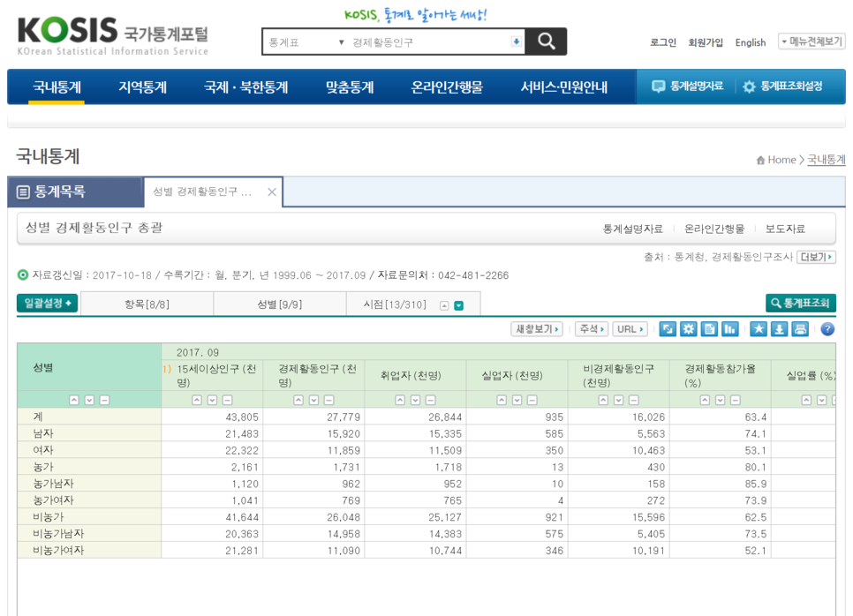Viewport: 853px width, 616px height.
Task: Click the search keyword input field
Action: (x=430, y=41)
